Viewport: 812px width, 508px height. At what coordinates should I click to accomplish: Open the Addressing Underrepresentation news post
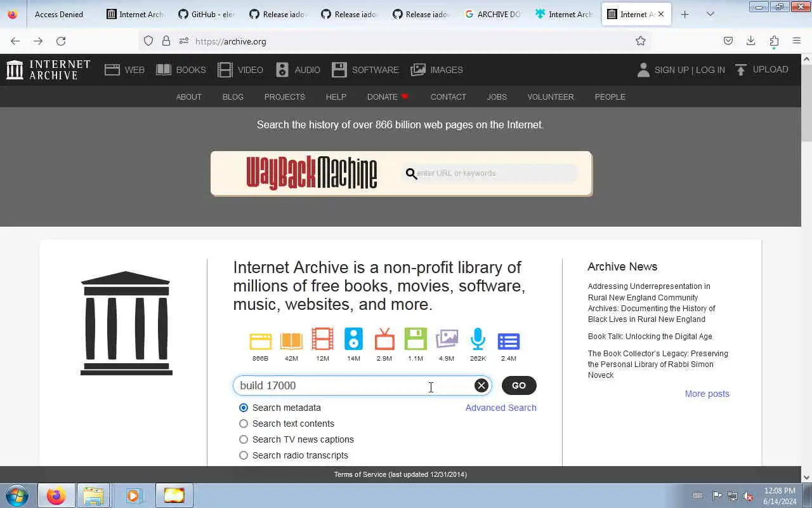pos(652,303)
